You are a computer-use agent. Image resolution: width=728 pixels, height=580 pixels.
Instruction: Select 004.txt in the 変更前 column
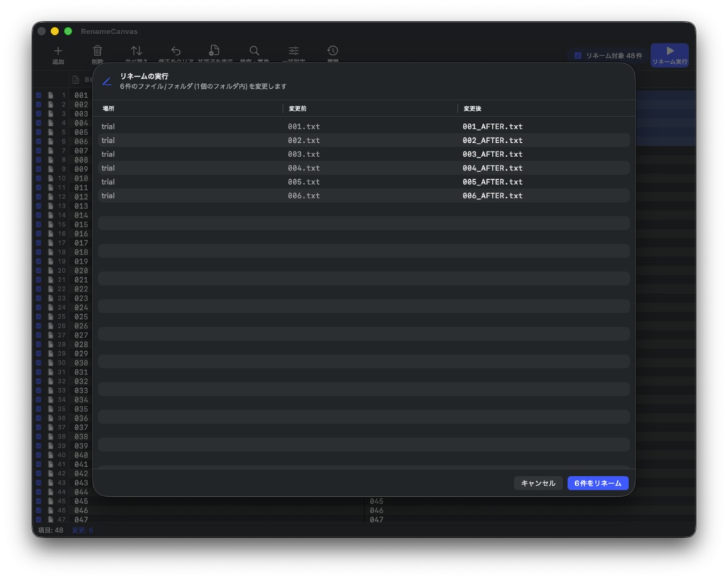304,168
